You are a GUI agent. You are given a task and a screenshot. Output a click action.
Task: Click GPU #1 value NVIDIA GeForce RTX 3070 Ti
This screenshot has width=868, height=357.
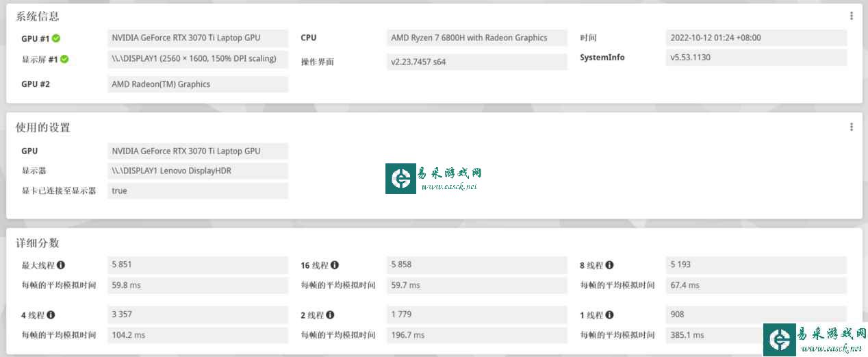pyautogui.click(x=198, y=38)
